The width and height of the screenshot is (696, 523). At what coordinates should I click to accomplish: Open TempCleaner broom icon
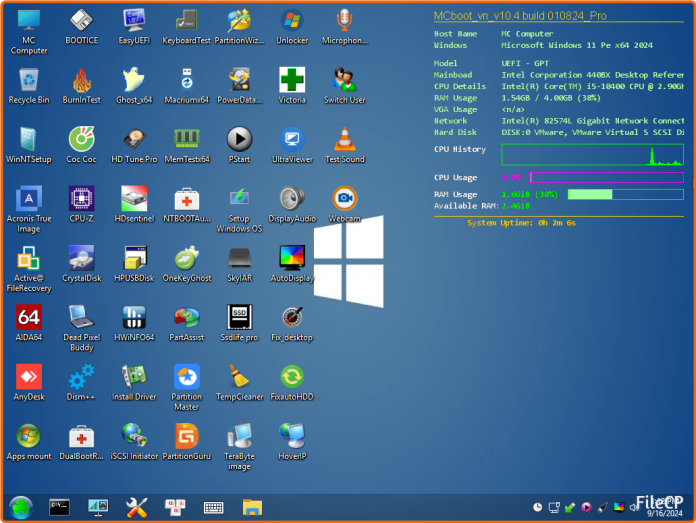pyautogui.click(x=239, y=383)
